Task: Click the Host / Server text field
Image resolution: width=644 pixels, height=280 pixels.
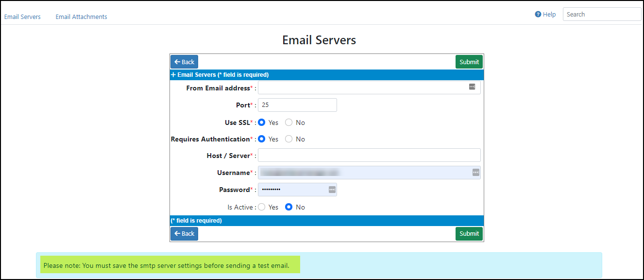Action: tap(369, 156)
